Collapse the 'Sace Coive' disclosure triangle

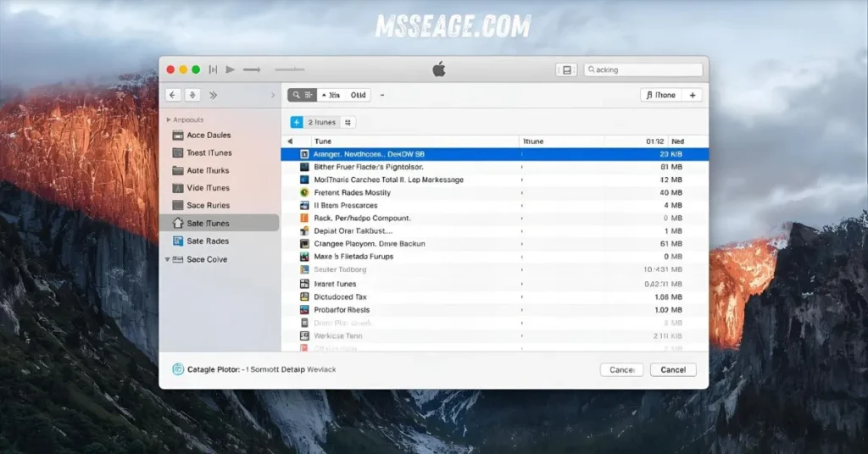coord(168,259)
